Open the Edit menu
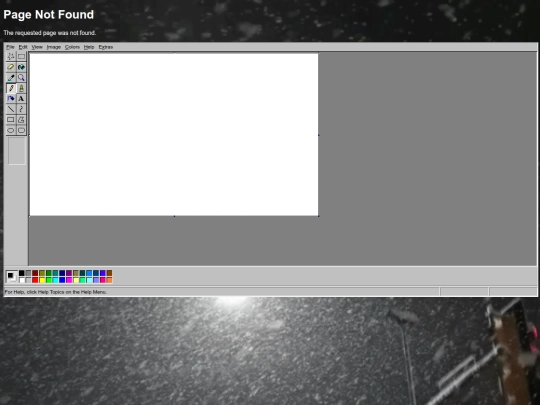Screen dimensions: 540x405 click(x=23, y=47)
